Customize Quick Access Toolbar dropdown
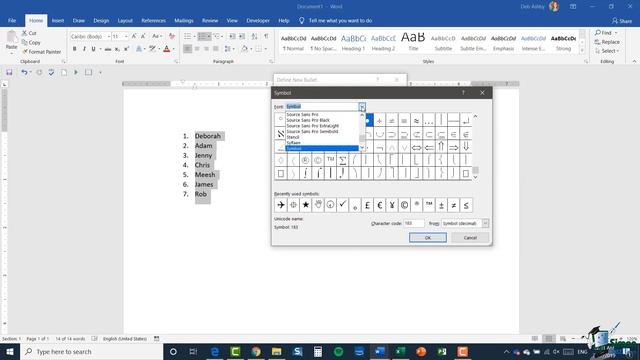Viewport: 640px width, 360px height. 100,73
